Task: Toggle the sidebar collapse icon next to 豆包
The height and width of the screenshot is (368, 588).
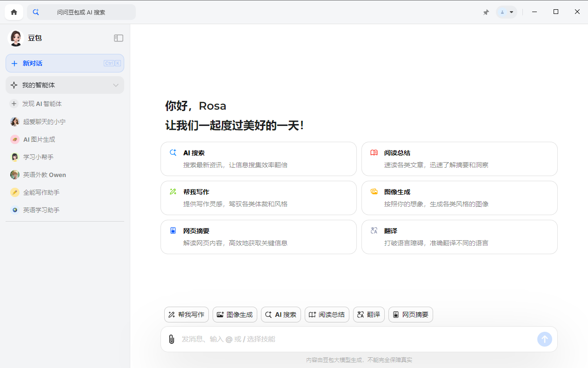Action: pyautogui.click(x=119, y=38)
